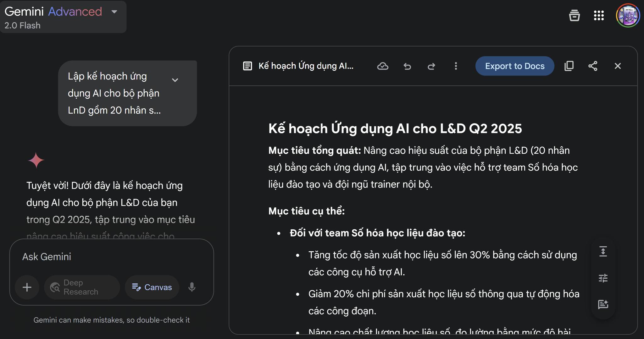Open the Gems manager icon
Viewport: 644px width, 339px height.
pyautogui.click(x=574, y=15)
